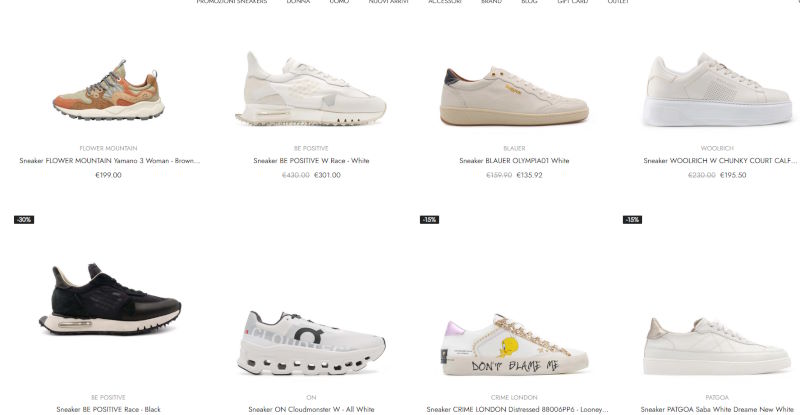This screenshot has height=415, width=800.
Task: Open the FLOWER MOUNTAIN brand link
Action: [108, 148]
